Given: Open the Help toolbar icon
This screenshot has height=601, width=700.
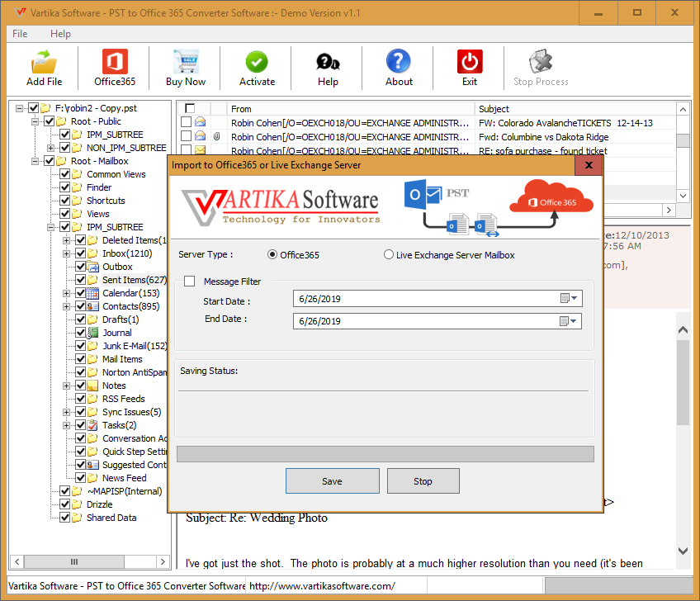Looking at the screenshot, I should (x=328, y=62).
